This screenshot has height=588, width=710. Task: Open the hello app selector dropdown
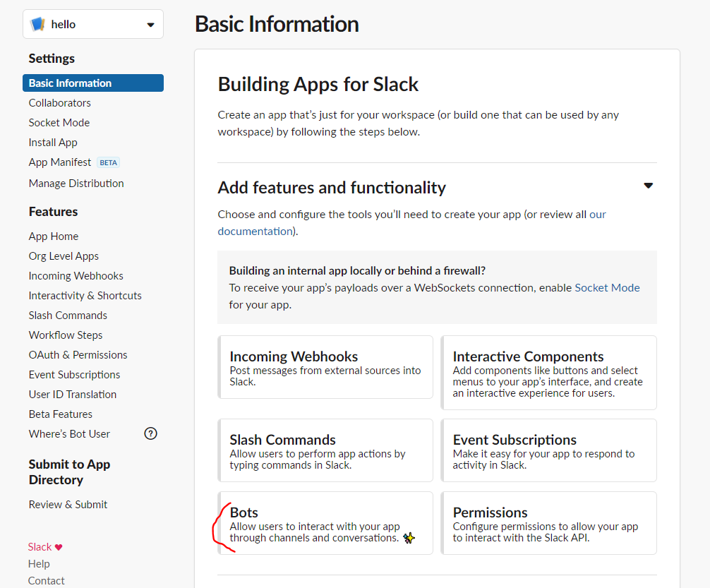(x=93, y=24)
